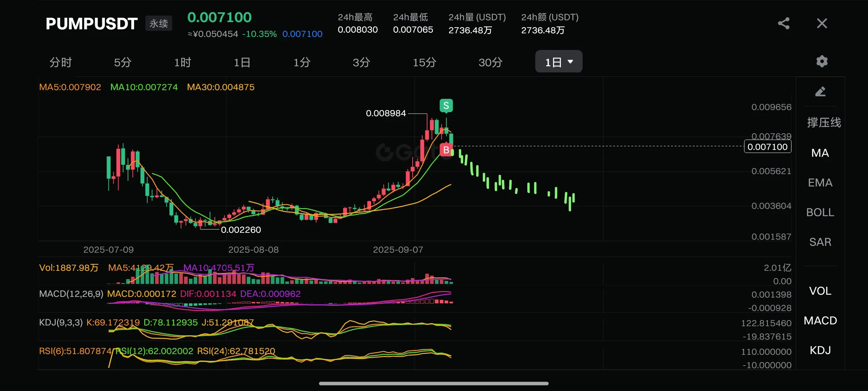Tap the RSI(6):51.807874 label
The height and width of the screenshot is (391, 868).
[75, 351]
